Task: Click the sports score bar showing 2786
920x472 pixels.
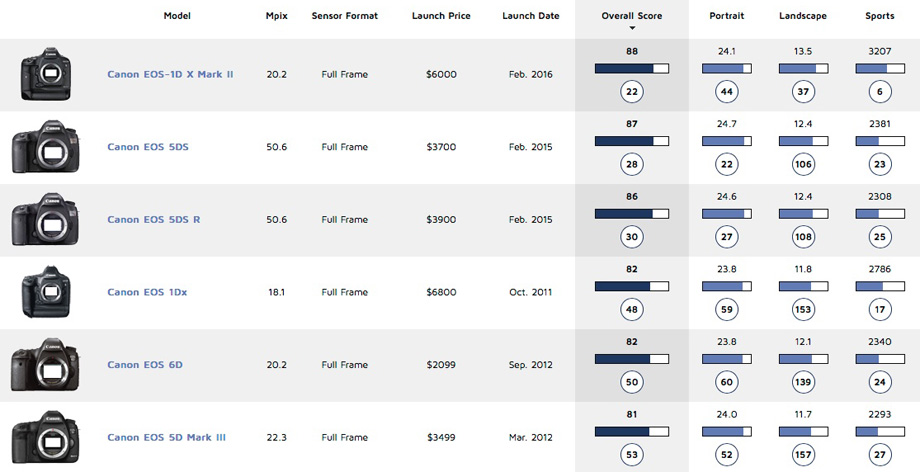Action: coord(880,287)
